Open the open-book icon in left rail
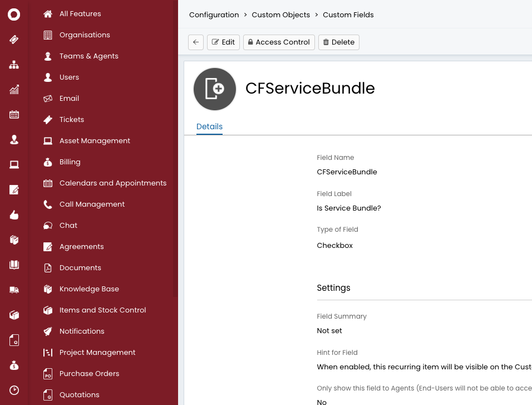 (14, 265)
